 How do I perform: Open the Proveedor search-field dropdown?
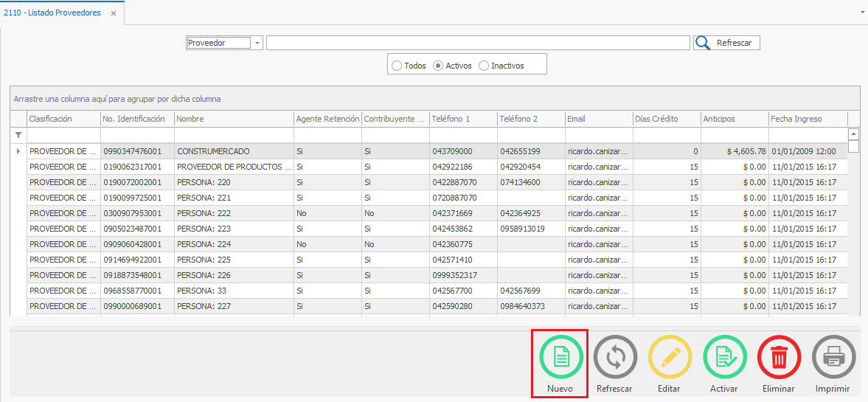(257, 43)
